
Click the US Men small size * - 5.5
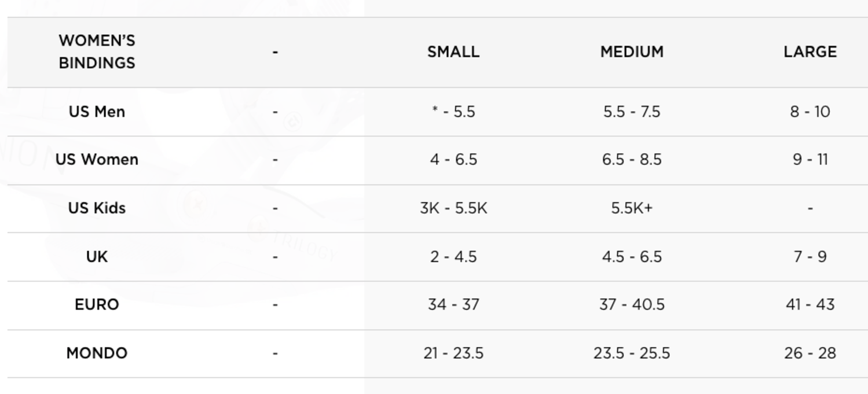click(x=453, y=112)
